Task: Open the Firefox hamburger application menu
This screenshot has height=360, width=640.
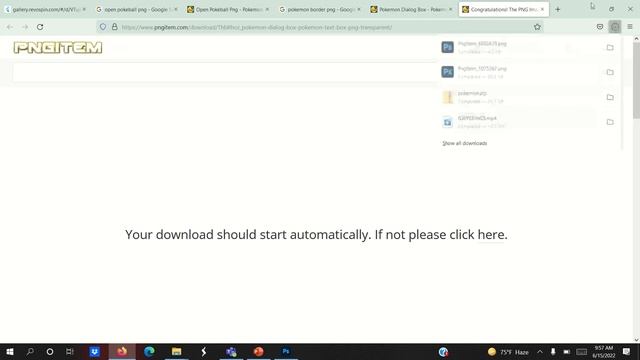Action: (630, 27)
